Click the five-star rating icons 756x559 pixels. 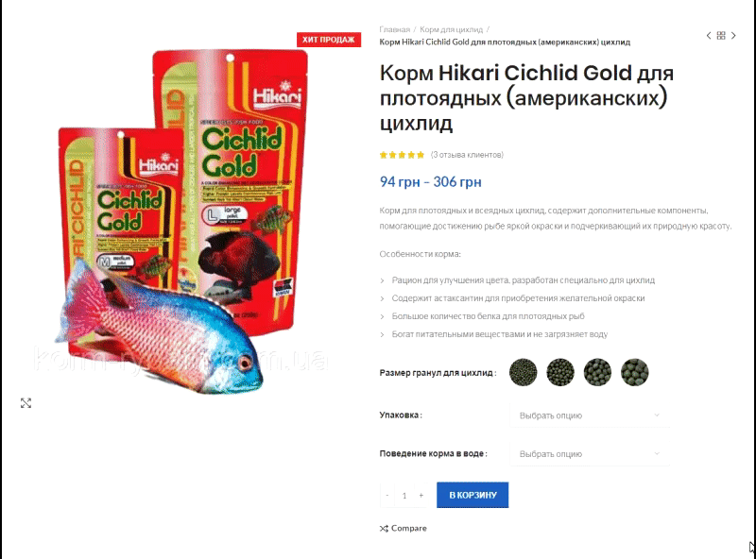[x=402, y=155]
